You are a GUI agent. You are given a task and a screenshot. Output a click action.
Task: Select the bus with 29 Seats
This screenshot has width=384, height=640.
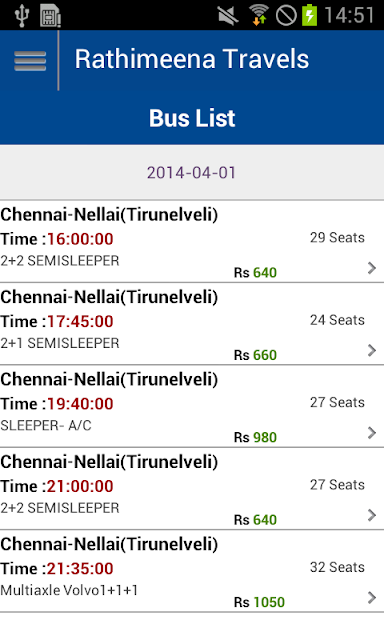point(192,242)
